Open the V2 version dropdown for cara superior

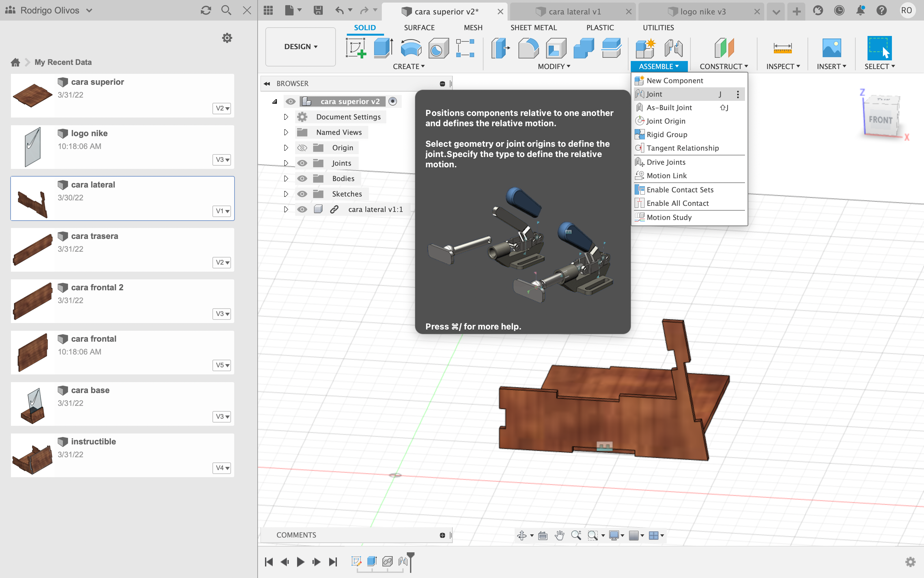pyautogui.click(x=221, y=108)
